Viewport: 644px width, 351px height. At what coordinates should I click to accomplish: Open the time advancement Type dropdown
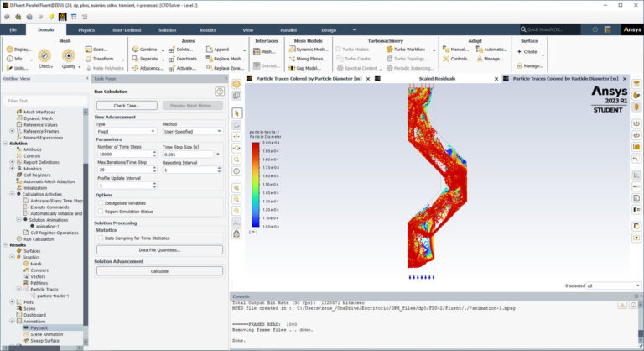(x=127, y=131)
